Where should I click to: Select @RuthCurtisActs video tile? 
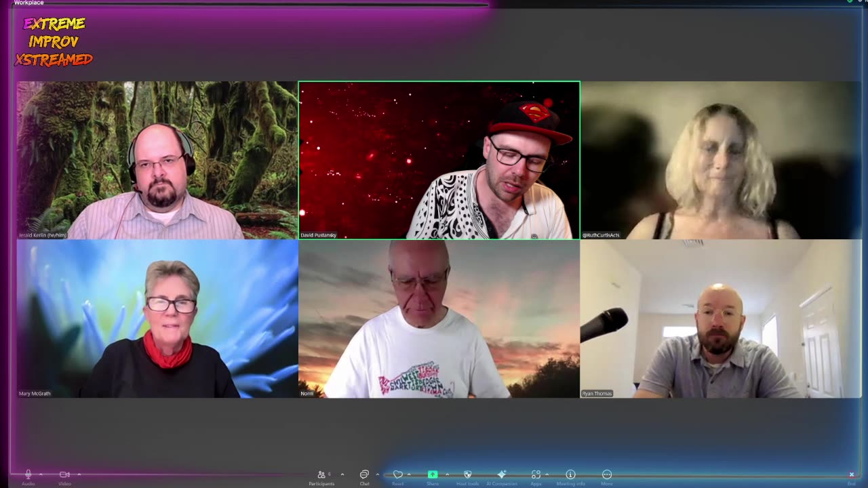(721, 160)
